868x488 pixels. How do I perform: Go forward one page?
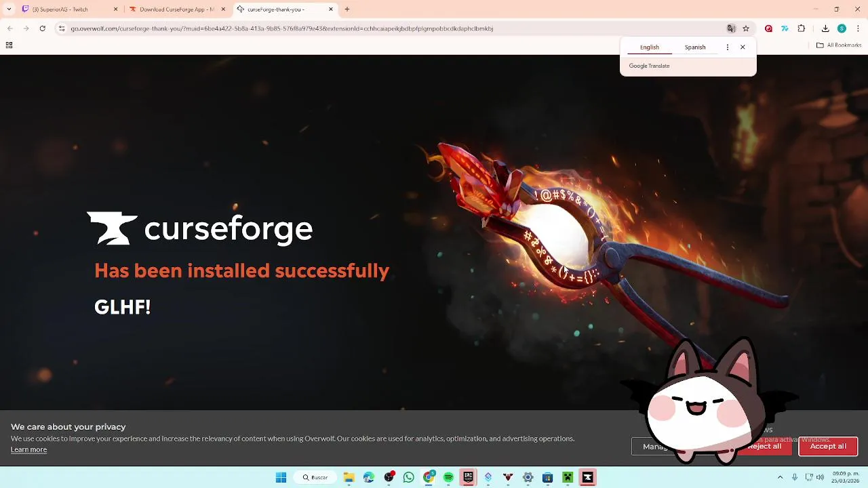(x=26, y=28)
